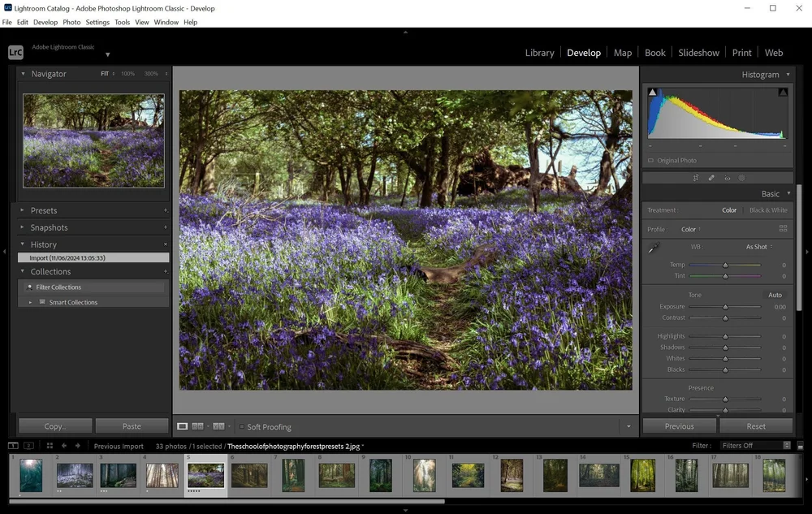
Task: Expand the Presets panel
Action: [x=43, y=210]
